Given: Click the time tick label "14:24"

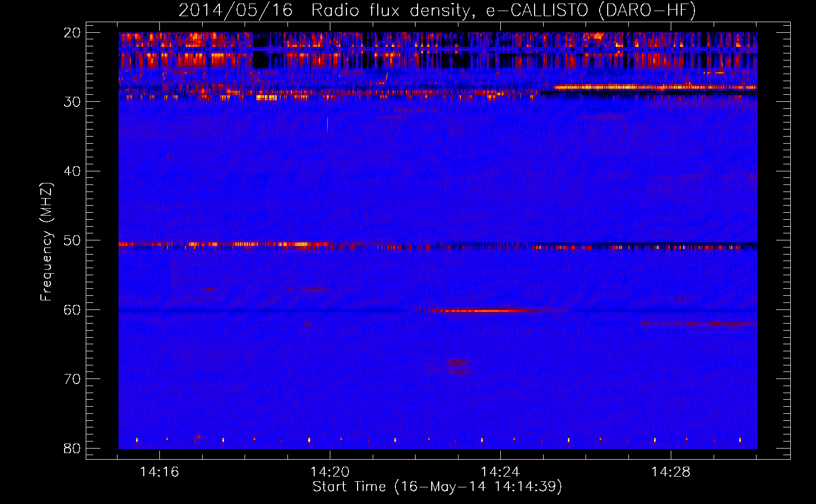Looking at the screenshot, I should pos(500,472).
